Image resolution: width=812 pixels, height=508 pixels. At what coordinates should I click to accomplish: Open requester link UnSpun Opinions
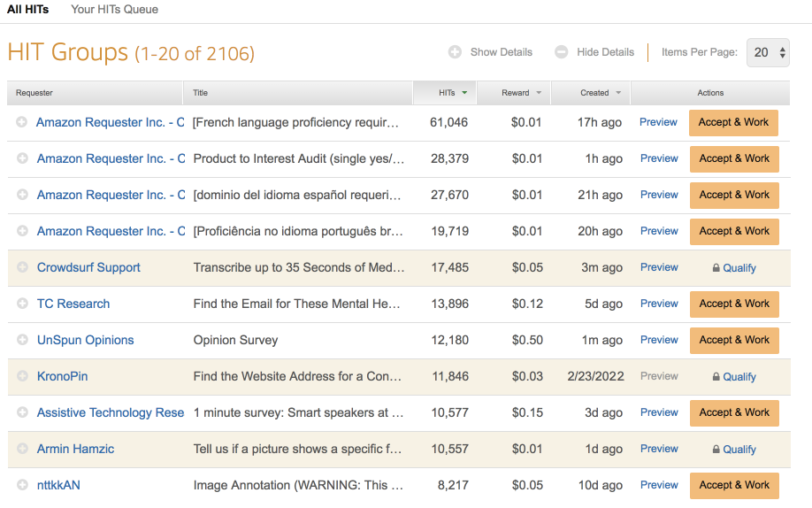86,340
